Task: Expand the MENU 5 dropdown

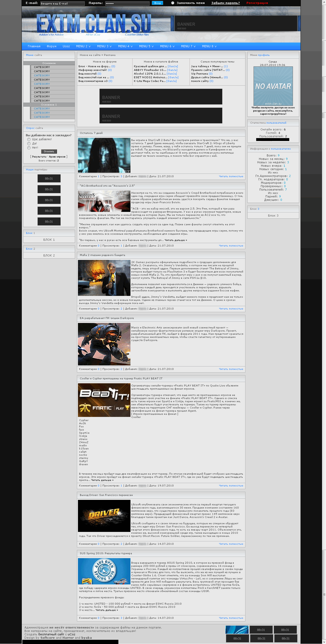Action: tap(146, 46)
